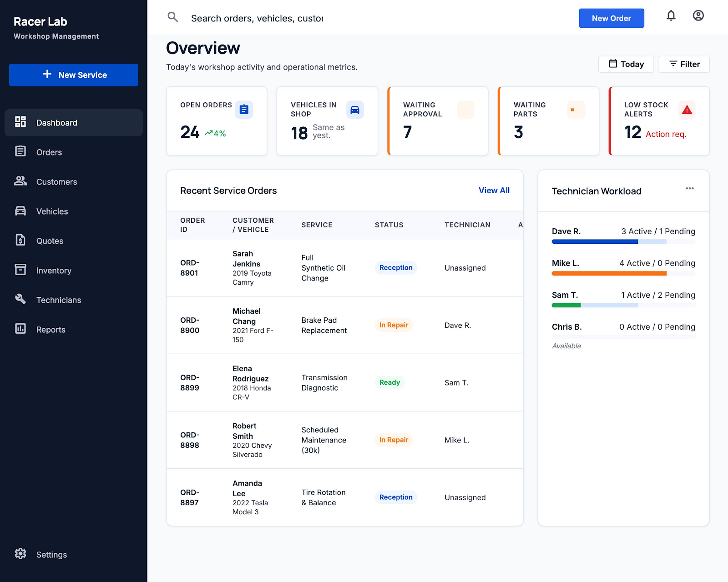Click the Vehicles car icon in sidebar
This screenshot has height=582, width=728.
20,211
